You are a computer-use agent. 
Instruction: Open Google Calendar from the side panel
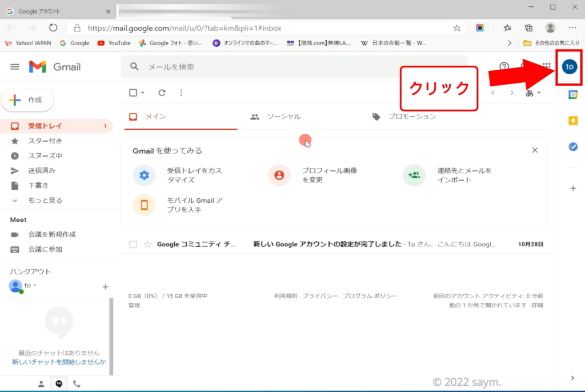[573, 95]
